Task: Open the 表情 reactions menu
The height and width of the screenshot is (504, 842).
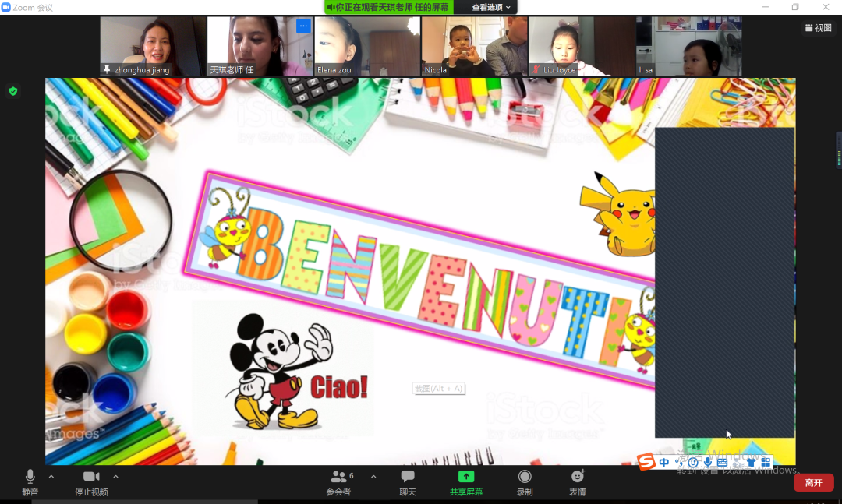Action: (578, 482)
